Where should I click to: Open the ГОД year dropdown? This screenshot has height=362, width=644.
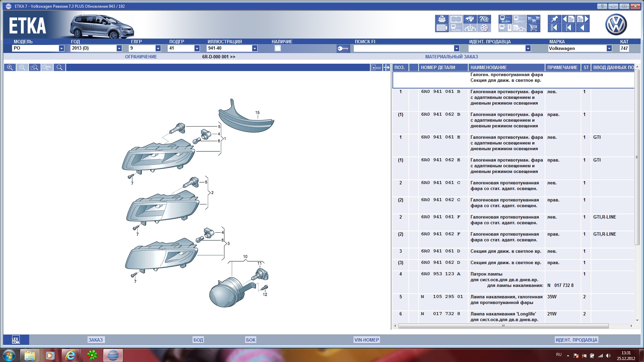(x=119, y=48)
